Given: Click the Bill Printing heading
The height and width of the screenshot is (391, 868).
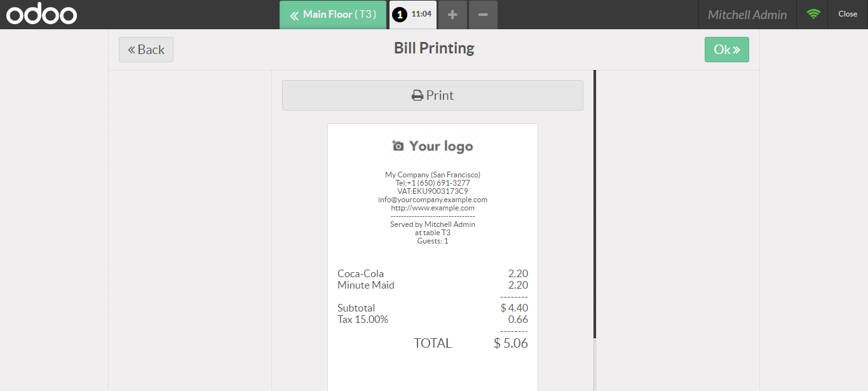Looking at the screenshot, I should 434,48.
